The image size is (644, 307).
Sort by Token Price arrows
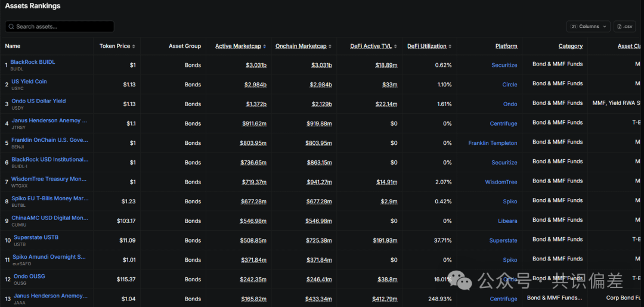point(134,46)
